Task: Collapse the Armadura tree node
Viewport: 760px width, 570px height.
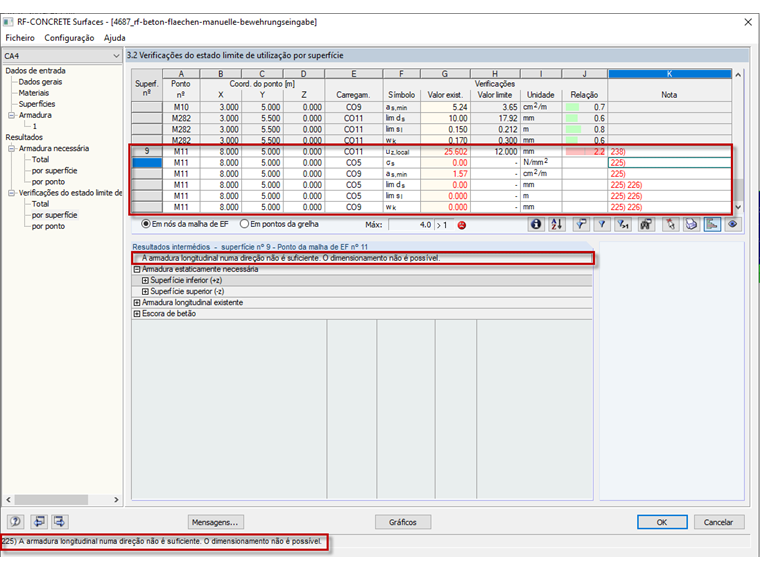Action: click(11, 115)
